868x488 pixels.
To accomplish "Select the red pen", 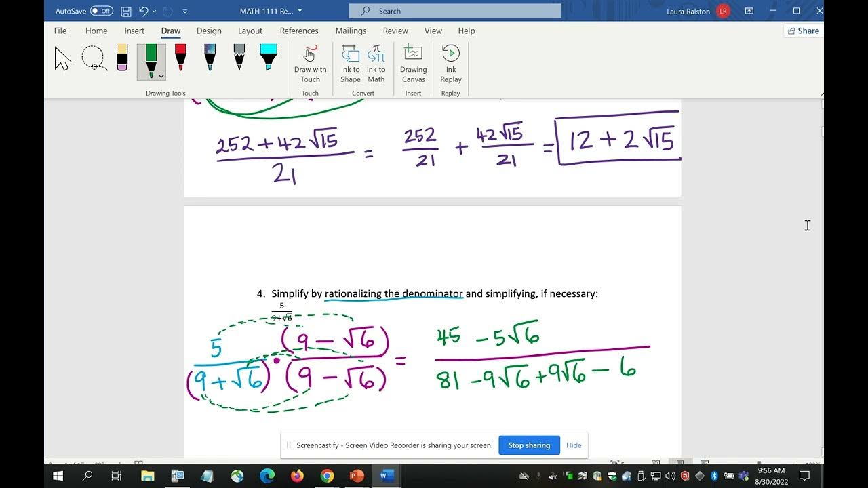I will [x=180, y=58].
